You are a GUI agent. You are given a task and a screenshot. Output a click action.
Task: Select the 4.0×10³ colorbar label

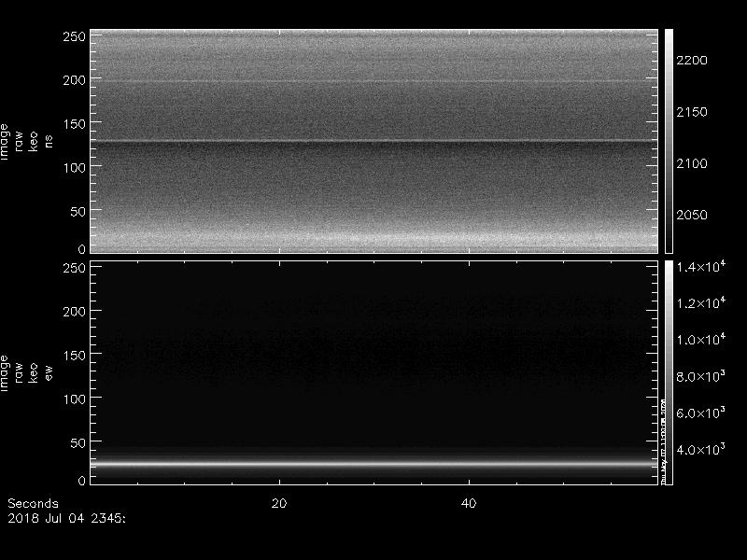click(701, 449)
